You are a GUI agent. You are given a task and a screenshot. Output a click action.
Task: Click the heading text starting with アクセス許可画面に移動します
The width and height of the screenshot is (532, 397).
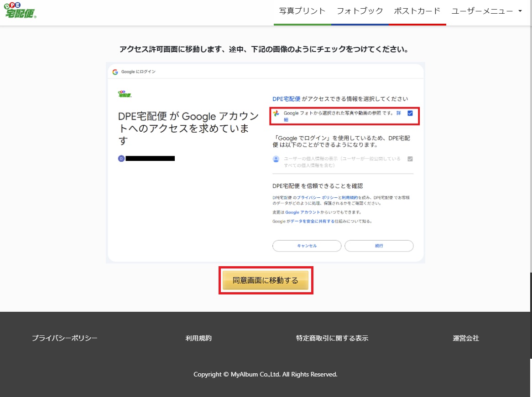[x=264, y=50]
